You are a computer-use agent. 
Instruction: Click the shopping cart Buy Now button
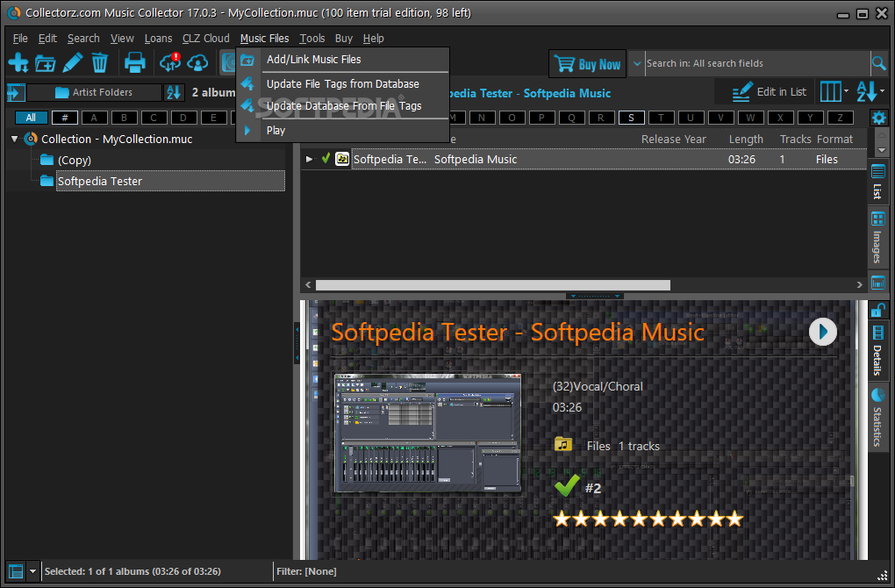click(587, 64)
